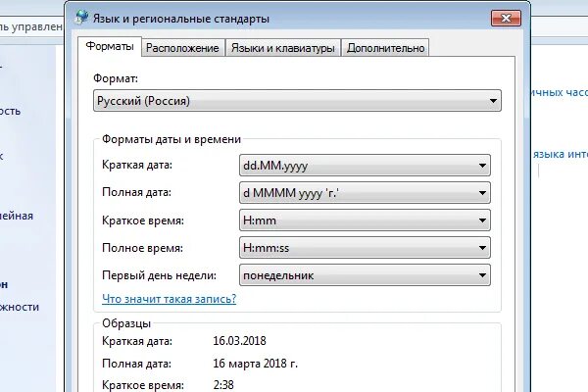Switch to the Расположение tab
The width and height of the screenshot is (588, 392).
coord(182,48)
